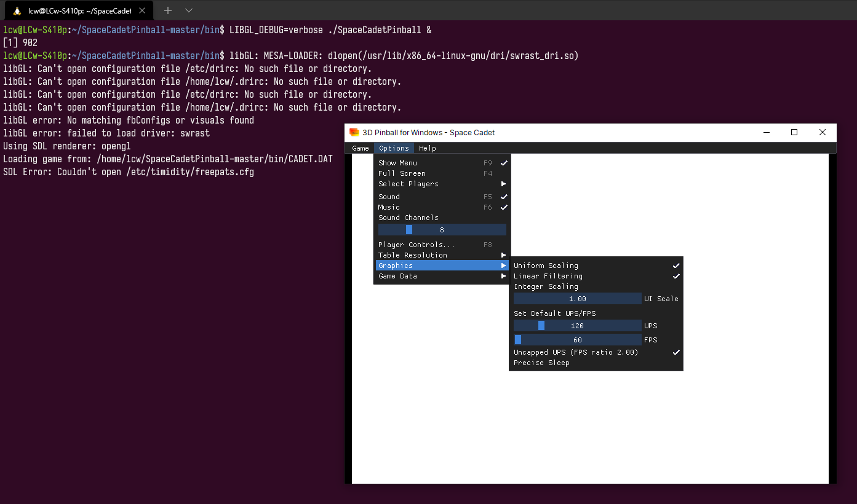Open Player Controls dialog
This screenshot has width=857, height=504.
442,245
